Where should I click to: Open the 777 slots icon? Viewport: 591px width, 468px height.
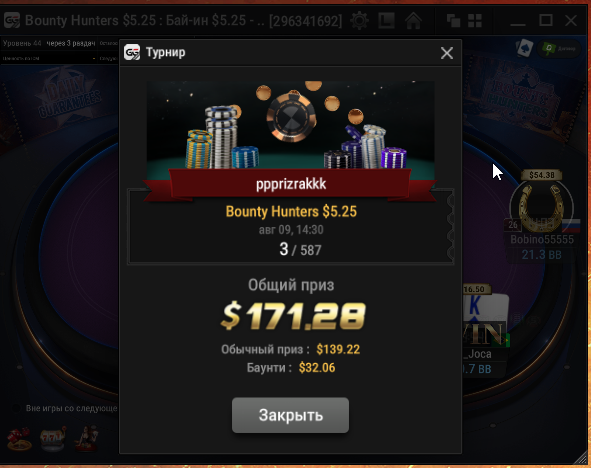53,439
